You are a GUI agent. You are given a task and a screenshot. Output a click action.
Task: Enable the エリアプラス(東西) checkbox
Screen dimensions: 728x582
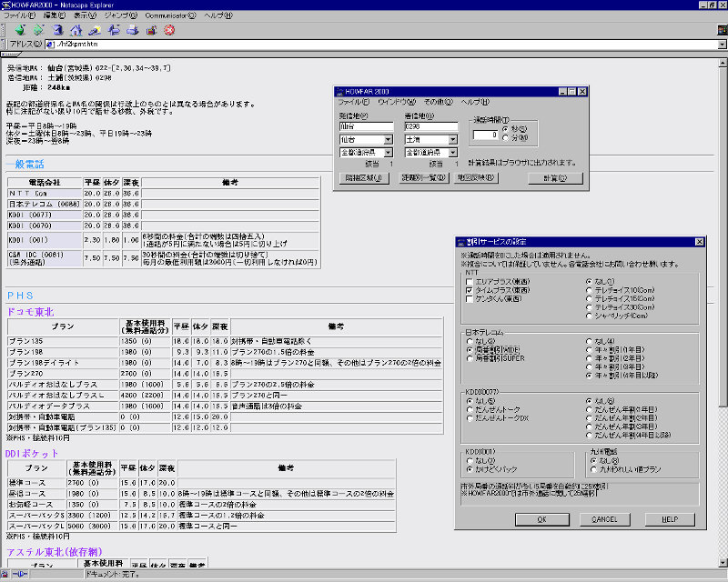pyautogui.click(x=470, y=282)
